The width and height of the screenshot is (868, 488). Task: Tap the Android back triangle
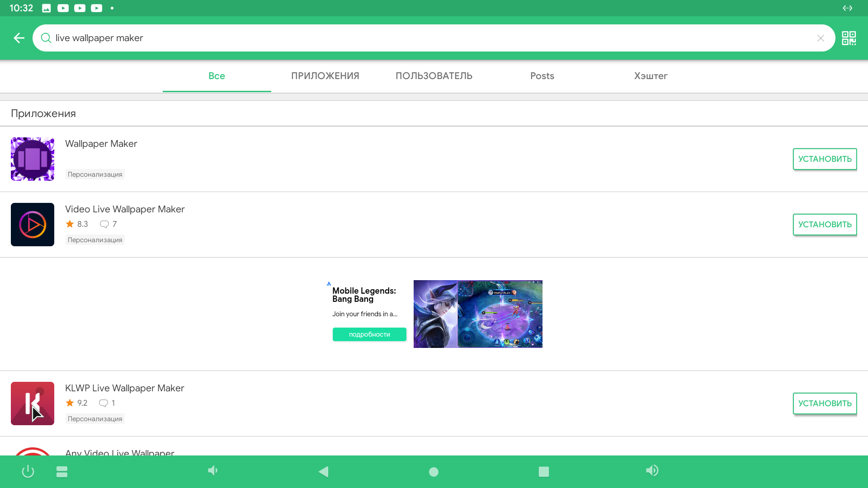[324, 472]
